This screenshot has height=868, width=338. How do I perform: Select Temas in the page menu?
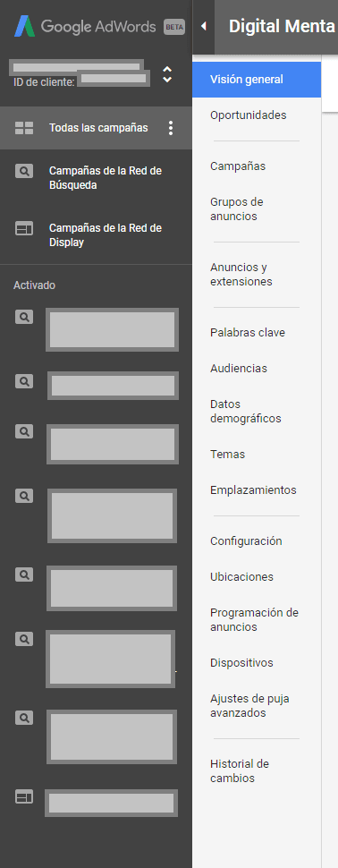pyautogui.click(x=227, y=454)
